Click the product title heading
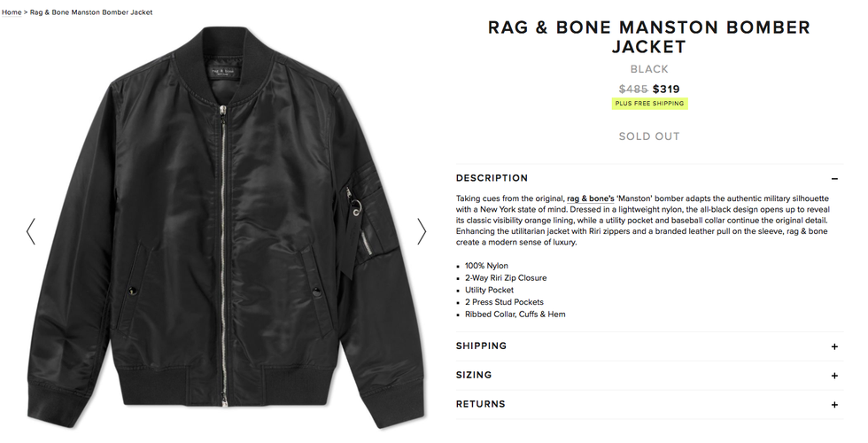The image size is (868, 443). [649, 36]
